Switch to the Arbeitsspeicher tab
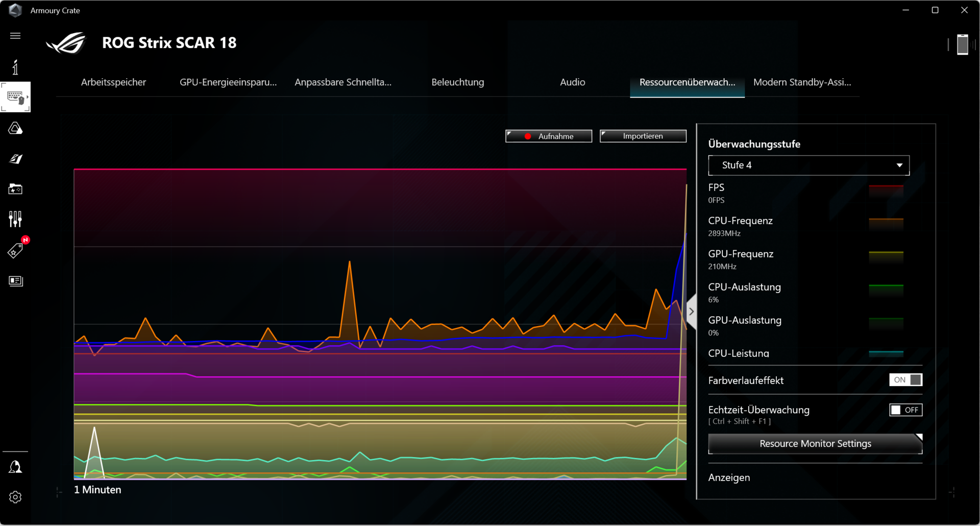The width and height of the screenshot is (980, 526). (113, 82)
